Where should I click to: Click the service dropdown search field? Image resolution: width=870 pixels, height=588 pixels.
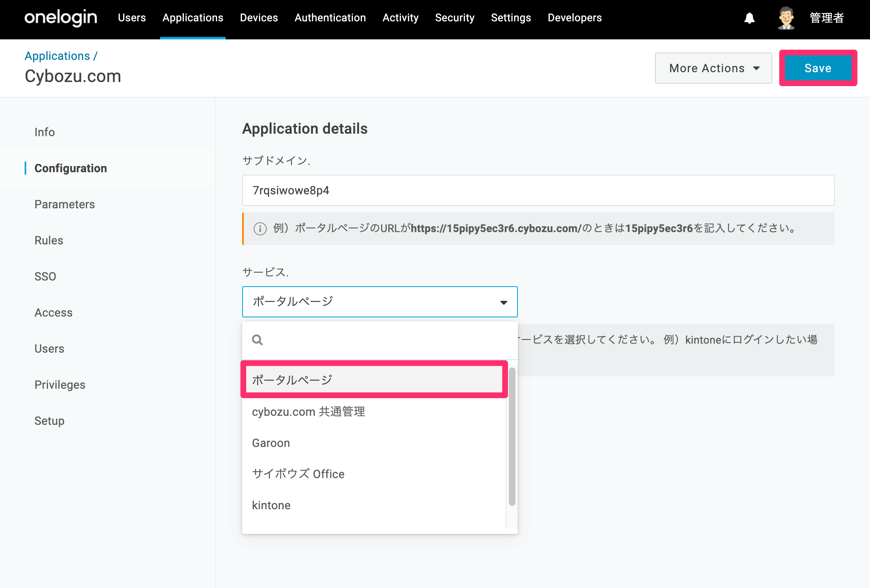tap(380, 340)
